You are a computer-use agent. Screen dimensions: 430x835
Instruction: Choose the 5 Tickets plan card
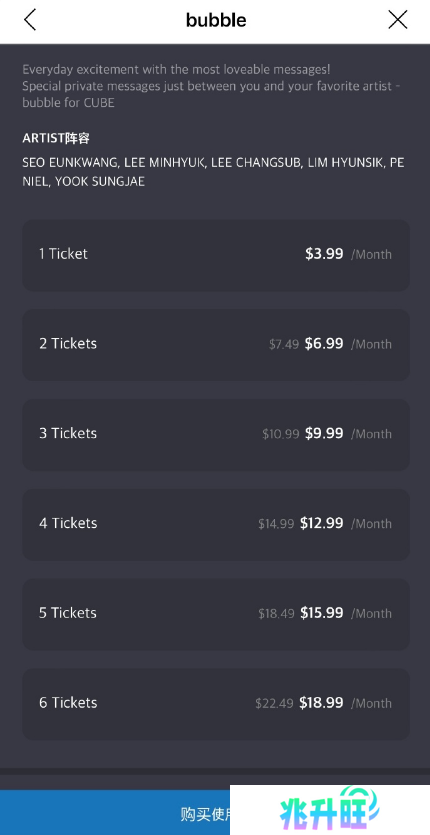coord(216,614)
